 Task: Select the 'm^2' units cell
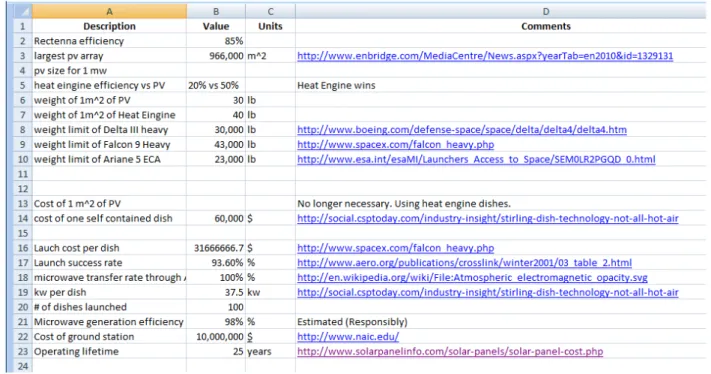click(x=270, y=56)
